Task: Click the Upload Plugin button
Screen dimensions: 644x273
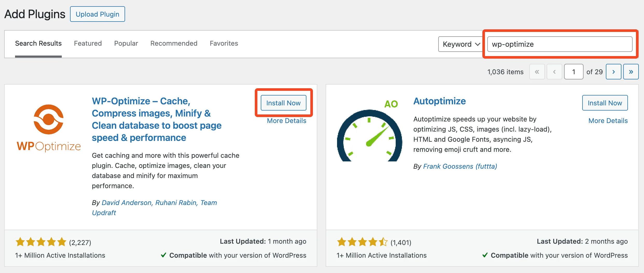Action: (98, 14)
